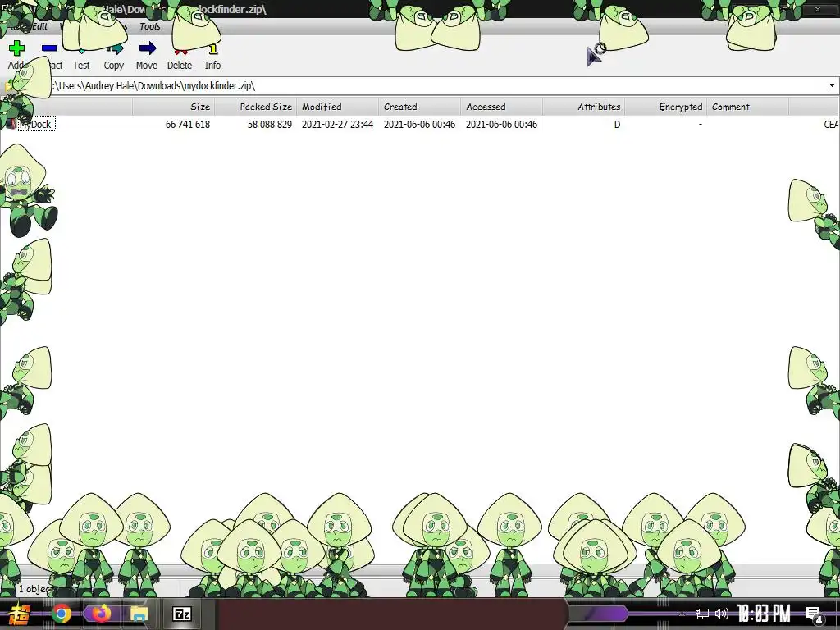Sort by the Encrypted column header
840x630 pixels.
point(665,107)
